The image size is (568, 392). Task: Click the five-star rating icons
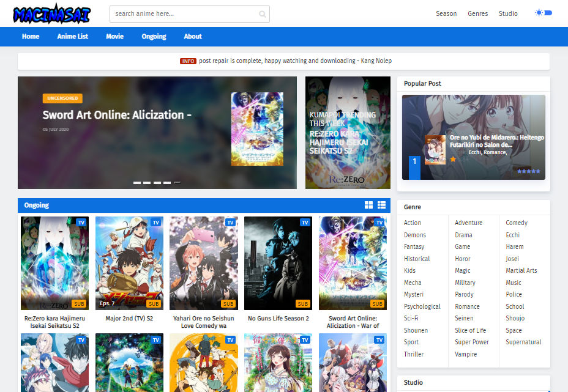[x=528, y=171]
